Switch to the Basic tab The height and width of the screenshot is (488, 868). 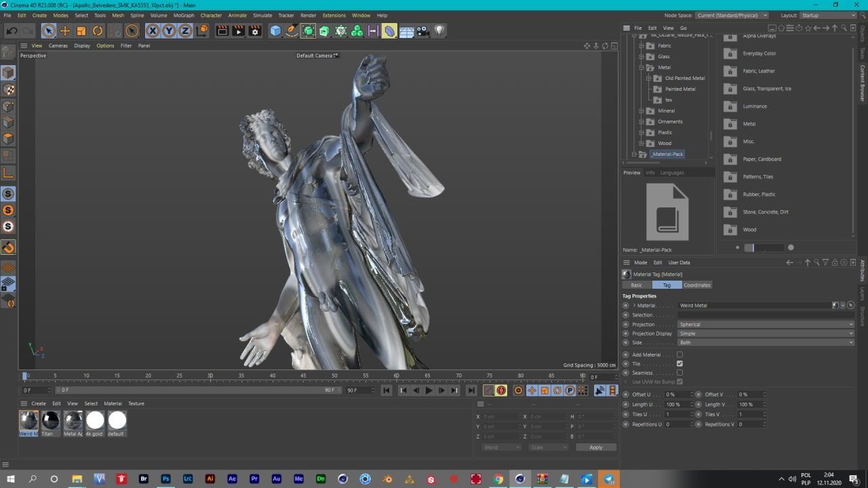637,285
